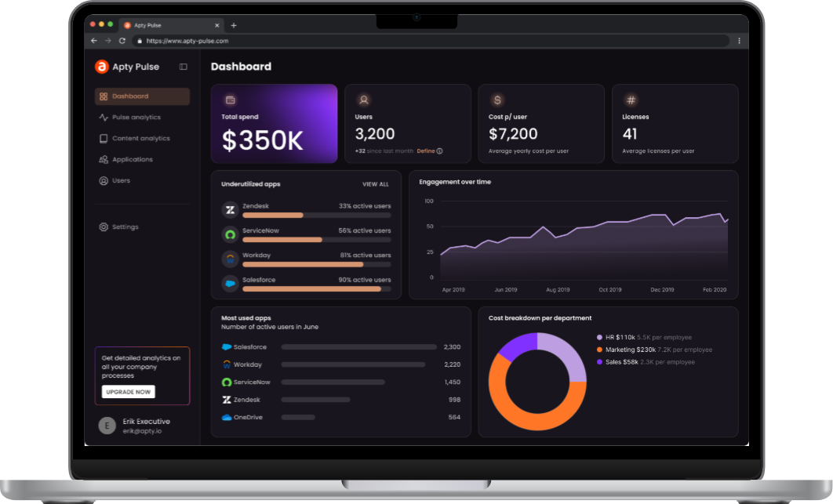The width and height of the screenshot is (833, 504).
Task: Click the OneDrive icon in Most used apps
Action: click(225, 417)
